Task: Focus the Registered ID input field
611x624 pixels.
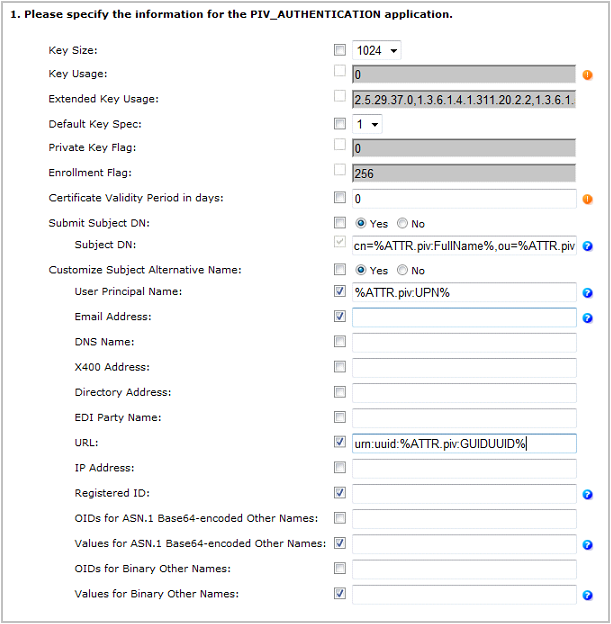Action: click(464, 494)
